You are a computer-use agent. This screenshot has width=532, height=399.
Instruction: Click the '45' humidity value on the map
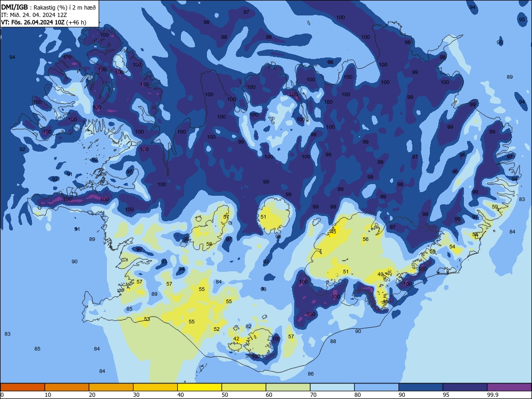point(333,232)
